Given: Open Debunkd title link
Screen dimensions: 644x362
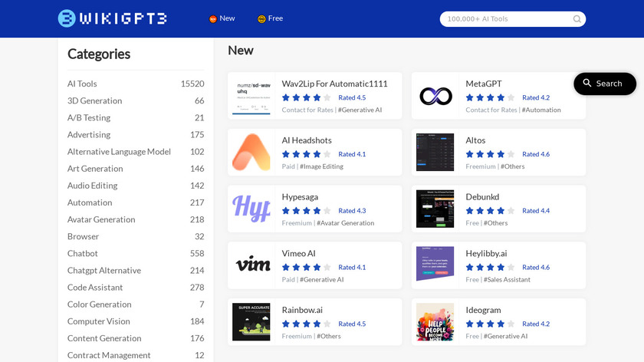Looking at the screenshot, I should point(482,197).
